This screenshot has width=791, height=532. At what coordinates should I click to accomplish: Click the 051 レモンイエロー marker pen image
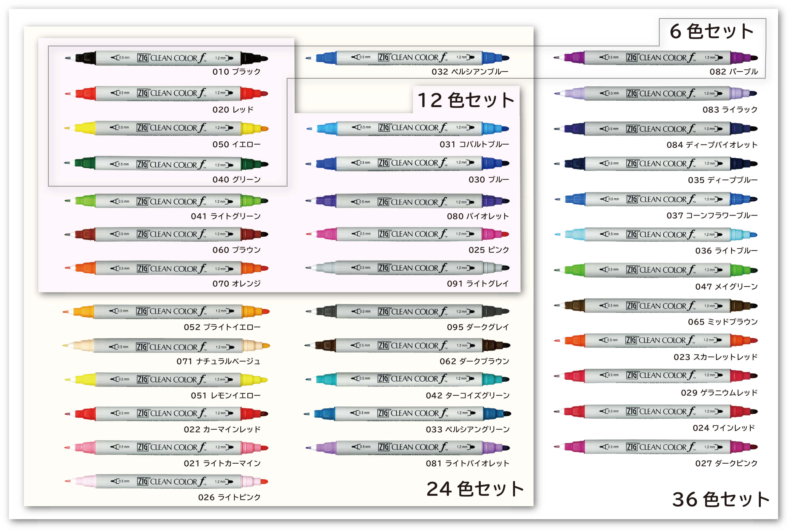pyautogui.click(x=166, y=380)
